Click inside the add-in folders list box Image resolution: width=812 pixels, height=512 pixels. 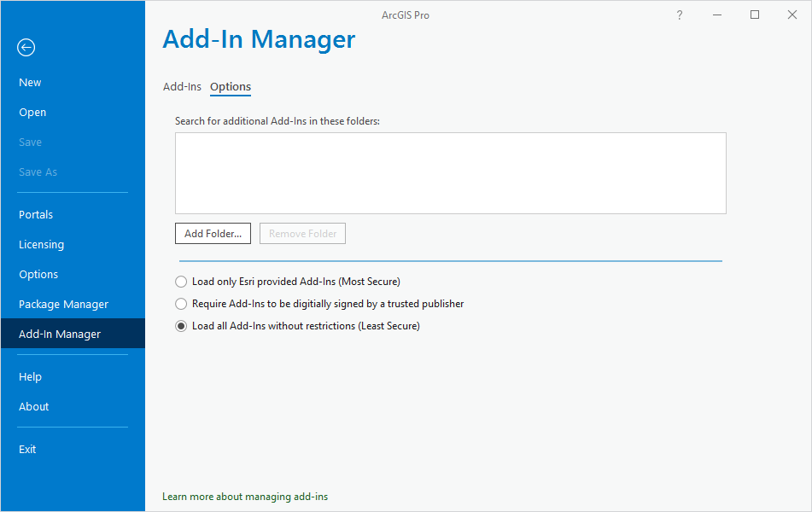[x=450, y=172]
